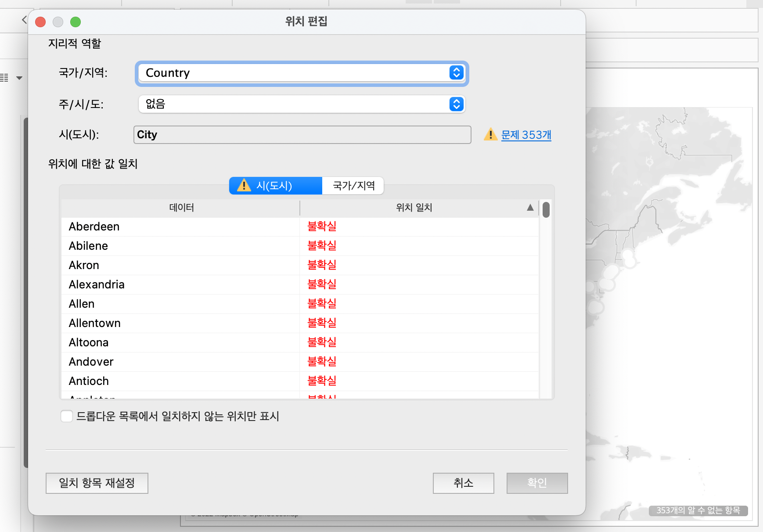Click 불확실 match value for Andover

tap(322, 362)
